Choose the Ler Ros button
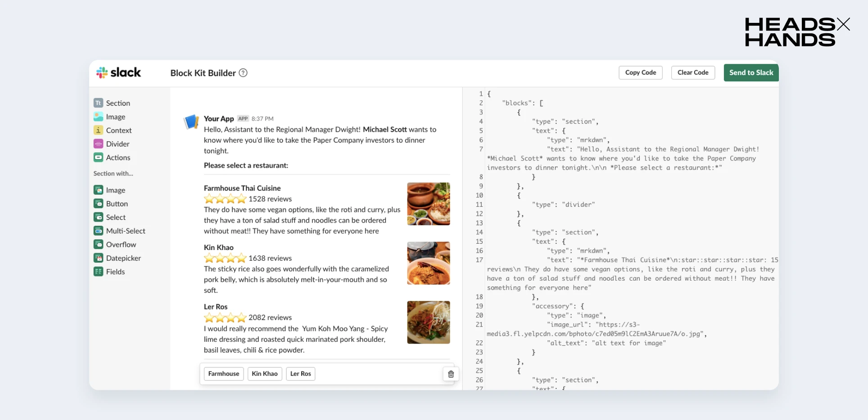Image resolution: width=868 pixels, height=420 pixels. [301, 374]
